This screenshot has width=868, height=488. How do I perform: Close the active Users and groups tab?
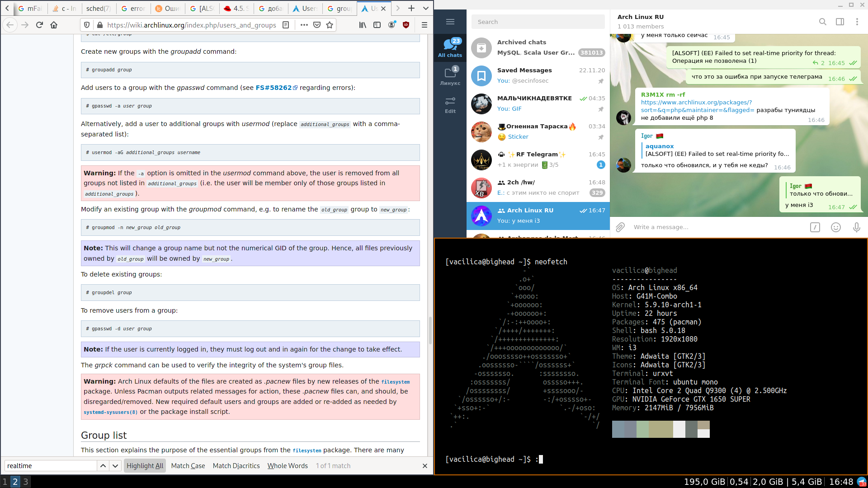coord(383,8)
